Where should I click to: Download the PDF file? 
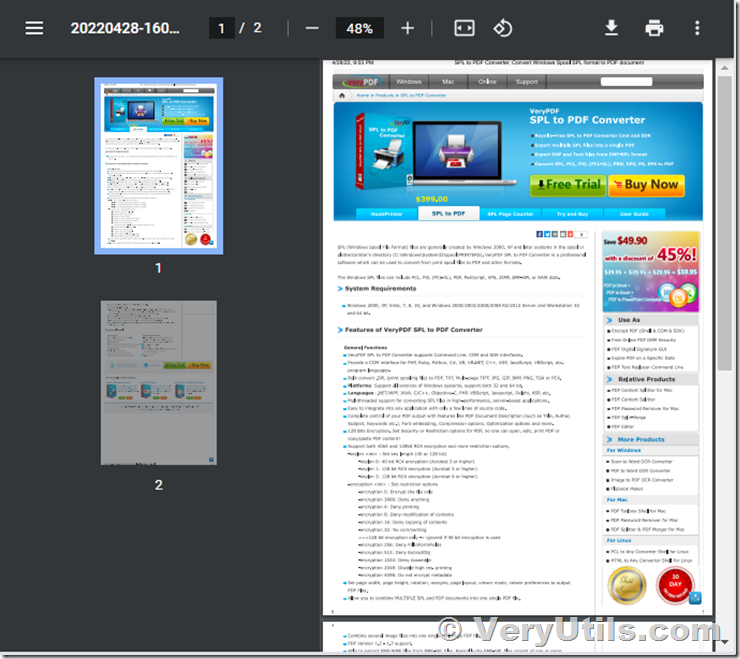pyautogui.click(x=611, y=28)
